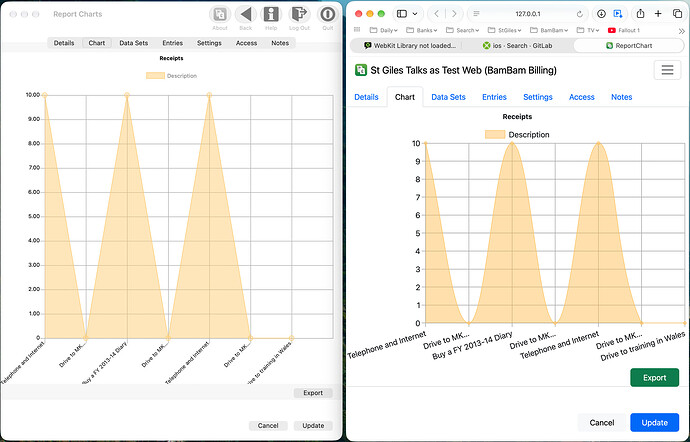This screenshot has width=690, height=442.
Task: Open Help icon in Report Charts toolbar
Action: 271,15
